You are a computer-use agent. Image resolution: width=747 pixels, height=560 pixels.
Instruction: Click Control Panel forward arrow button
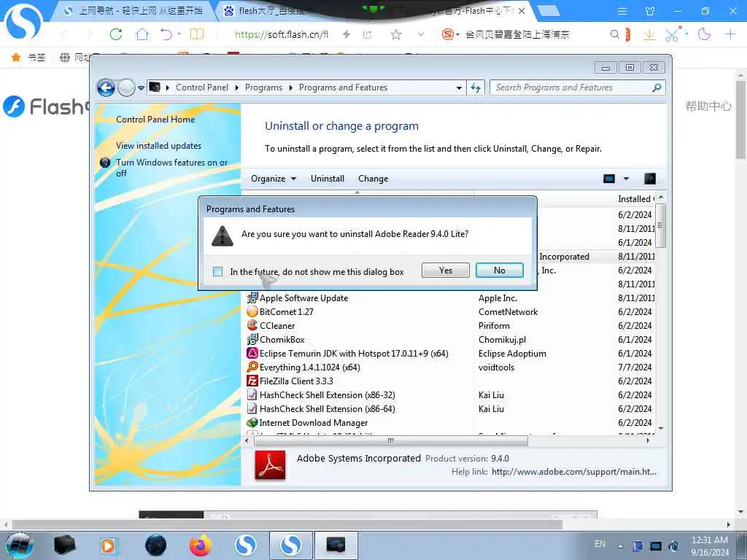(x=126, y=87)
